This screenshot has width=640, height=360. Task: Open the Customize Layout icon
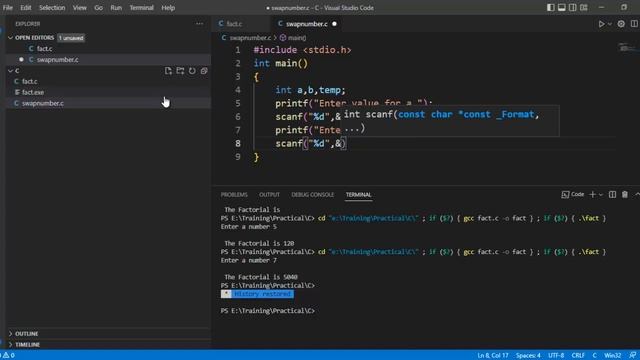pos(584,7)
